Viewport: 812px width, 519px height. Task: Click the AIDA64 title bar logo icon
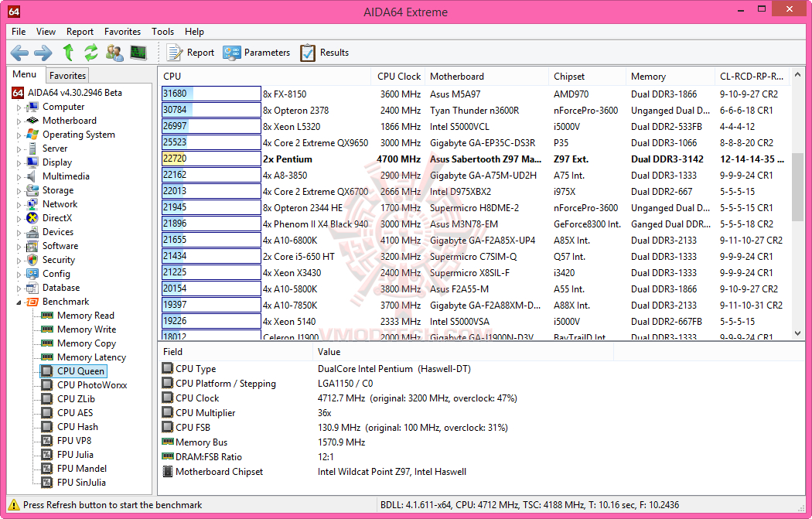(x=14, y=12)
